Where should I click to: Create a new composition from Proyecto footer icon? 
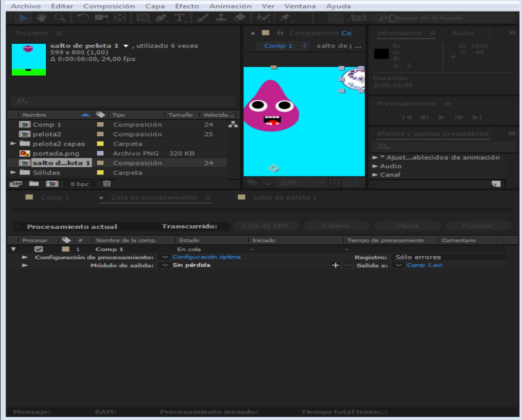52,184
